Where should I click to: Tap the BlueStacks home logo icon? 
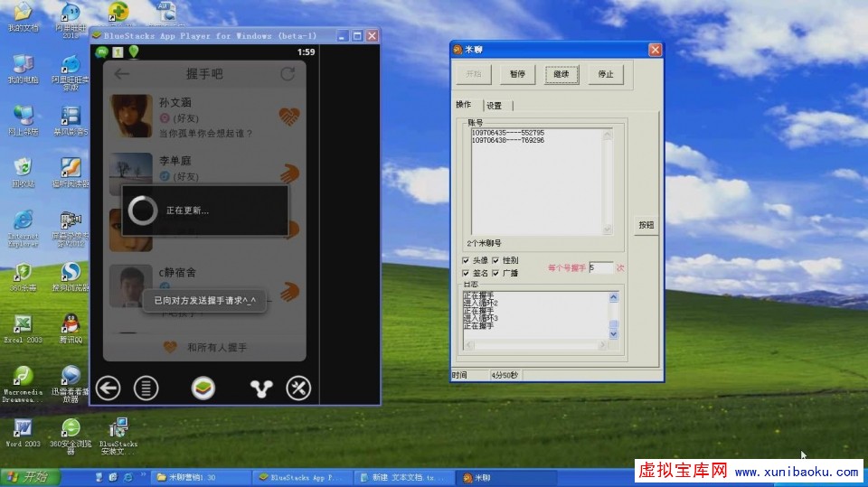[203, 389]
